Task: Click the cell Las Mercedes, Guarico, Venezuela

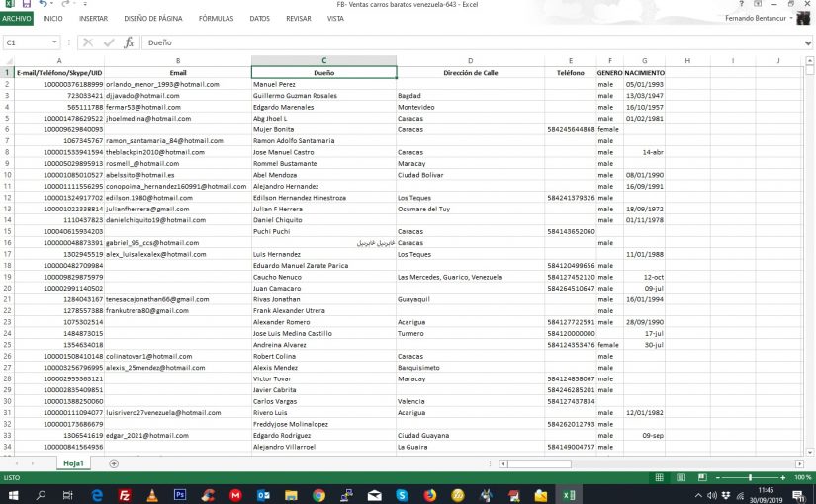Action: click(471, 278)
